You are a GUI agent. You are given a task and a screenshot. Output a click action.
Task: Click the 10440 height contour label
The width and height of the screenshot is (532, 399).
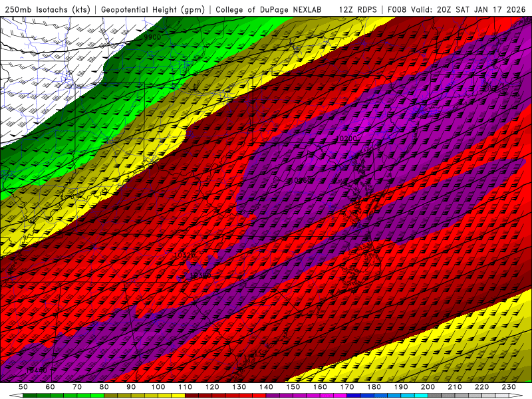pyautogui.click(x=37, y=370)
